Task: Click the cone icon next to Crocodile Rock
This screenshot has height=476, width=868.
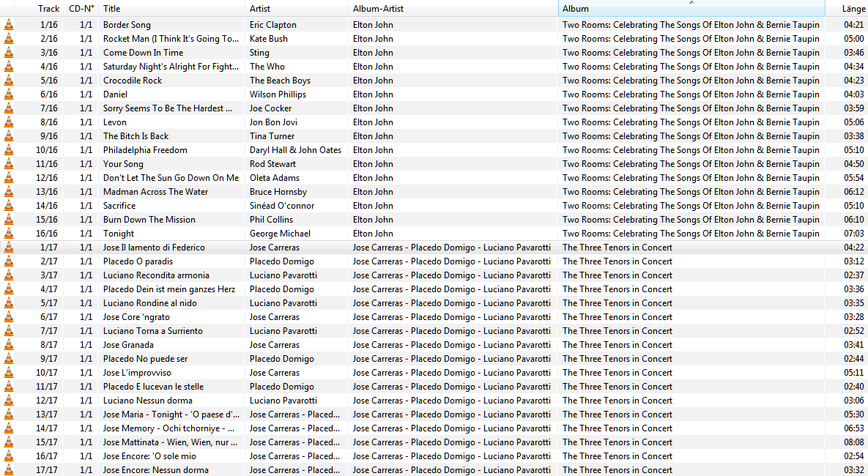Action: pos(8,80)
